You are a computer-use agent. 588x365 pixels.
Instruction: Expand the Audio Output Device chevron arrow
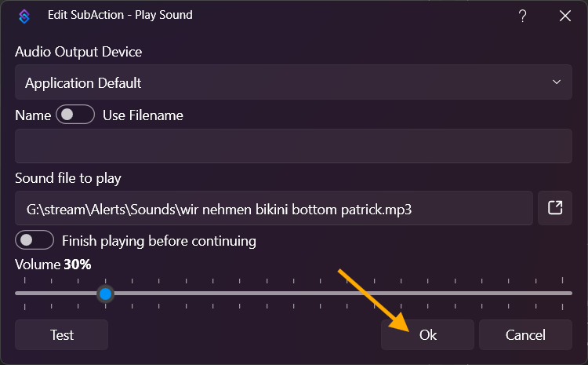click(x=557, y=82)
